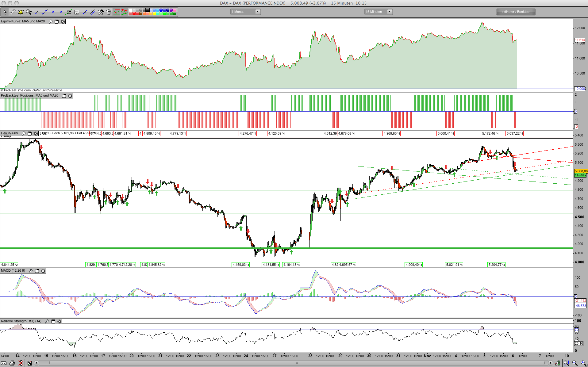Click the 'Nov' month label on time axis
This screenshot has width=588, height=367.
pyautogui.click(x=427, y=356)
